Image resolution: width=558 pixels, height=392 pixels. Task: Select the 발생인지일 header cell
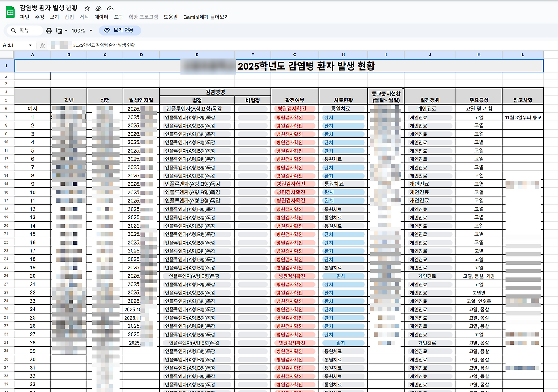tap(141, 96)
